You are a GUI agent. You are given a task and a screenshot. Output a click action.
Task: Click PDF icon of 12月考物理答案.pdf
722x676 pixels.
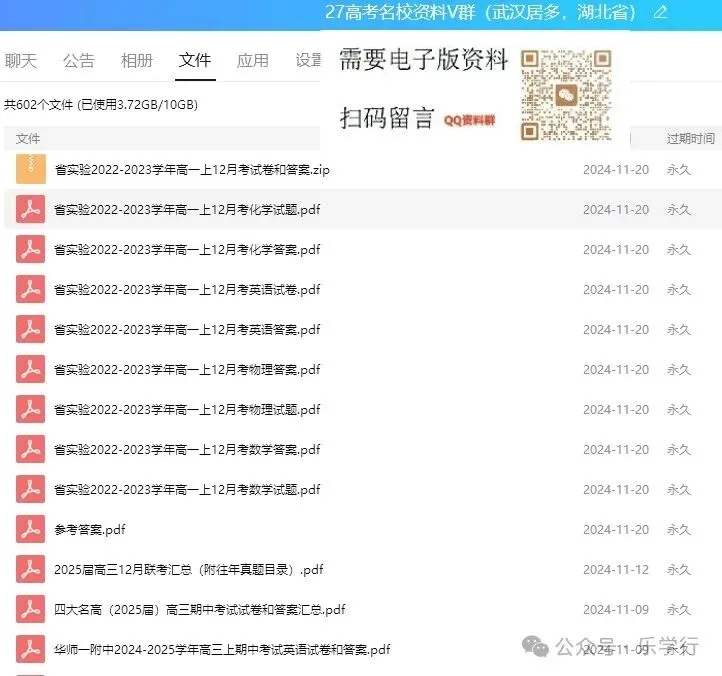(x=30, y=369)
